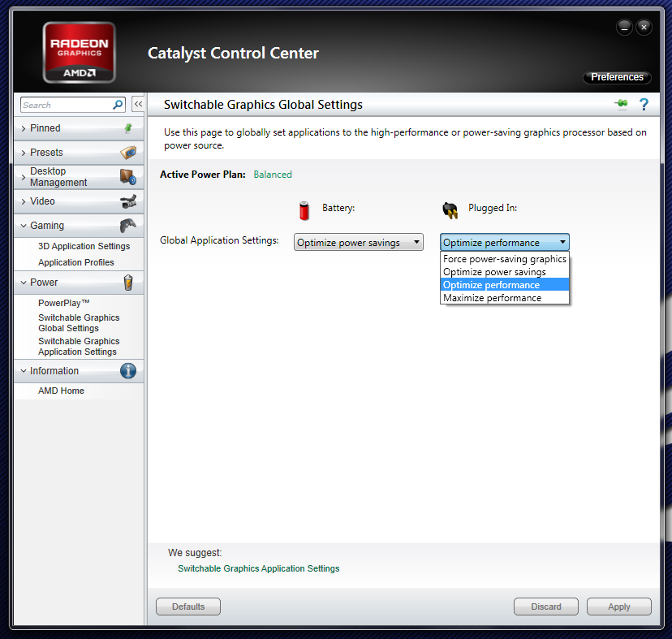Viewport: 672px width, 639px height.
Task: Open the Battery settings dropdown
Action: point(358,242)
